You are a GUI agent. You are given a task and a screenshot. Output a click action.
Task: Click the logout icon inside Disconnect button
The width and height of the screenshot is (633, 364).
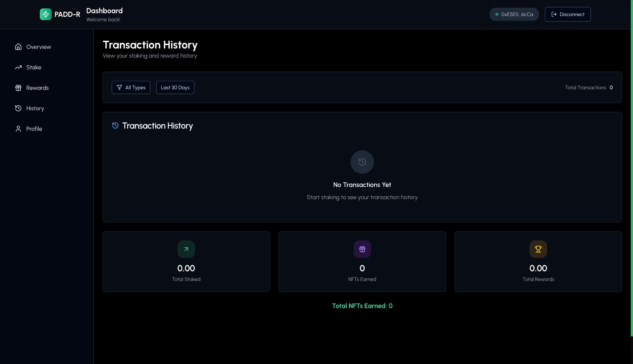[x=555, y=14]
